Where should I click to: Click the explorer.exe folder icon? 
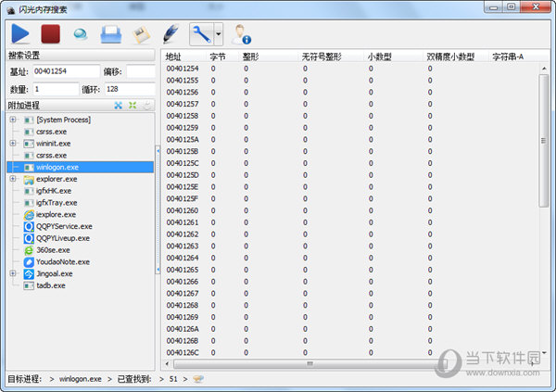click(29, 179)
